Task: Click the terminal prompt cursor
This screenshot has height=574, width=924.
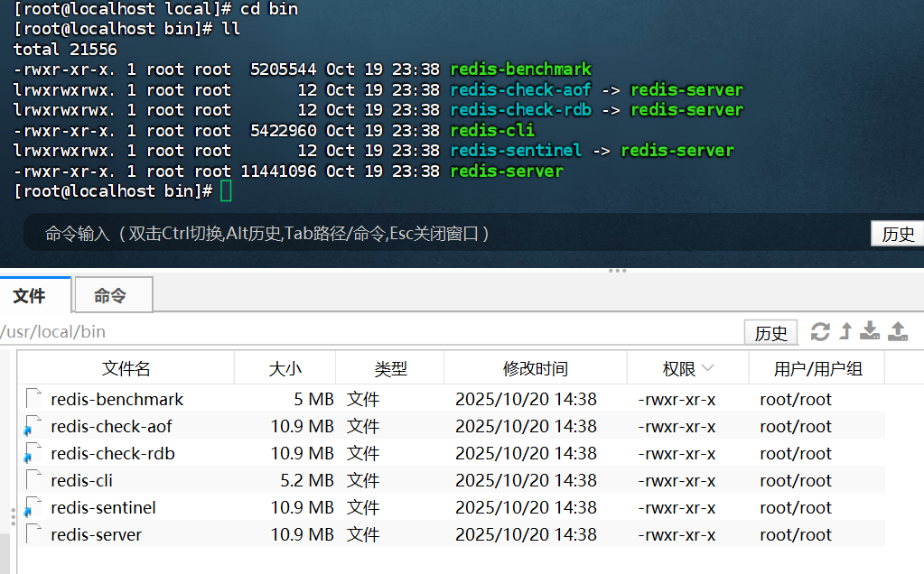Action: tap(226, 190)
